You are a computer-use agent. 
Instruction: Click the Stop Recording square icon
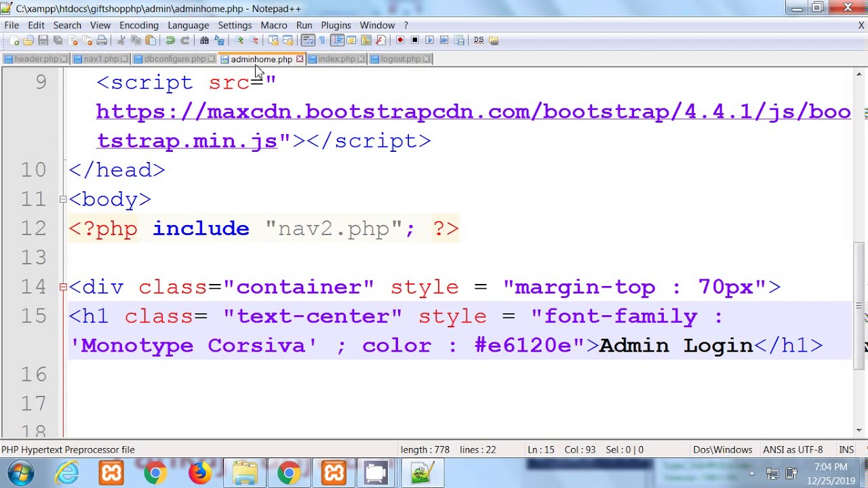[415, 41]
